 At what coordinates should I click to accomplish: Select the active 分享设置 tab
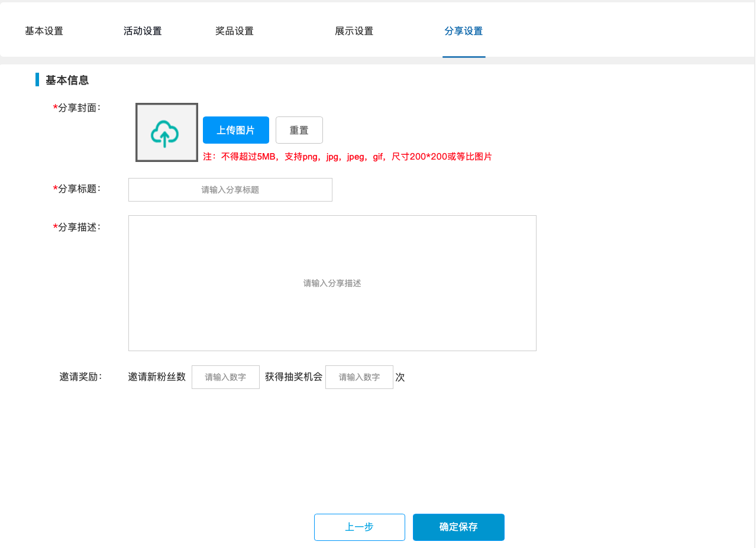tap(464, 31)
